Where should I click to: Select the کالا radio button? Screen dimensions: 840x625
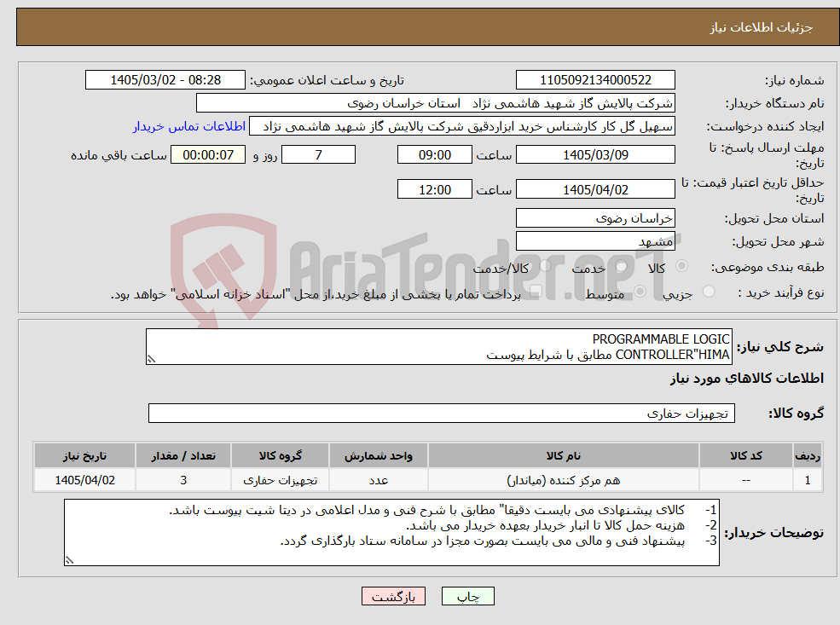click(682, 266)
